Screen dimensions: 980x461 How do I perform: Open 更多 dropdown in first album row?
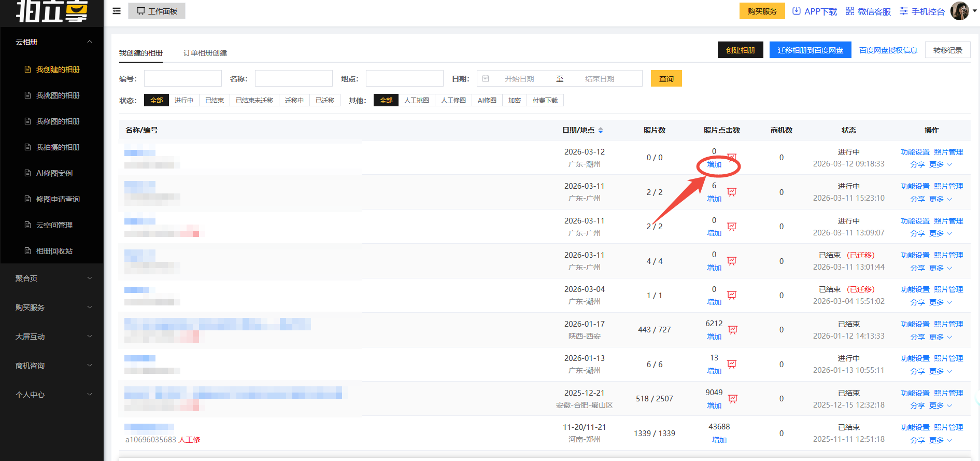click(x=940, y=164)
